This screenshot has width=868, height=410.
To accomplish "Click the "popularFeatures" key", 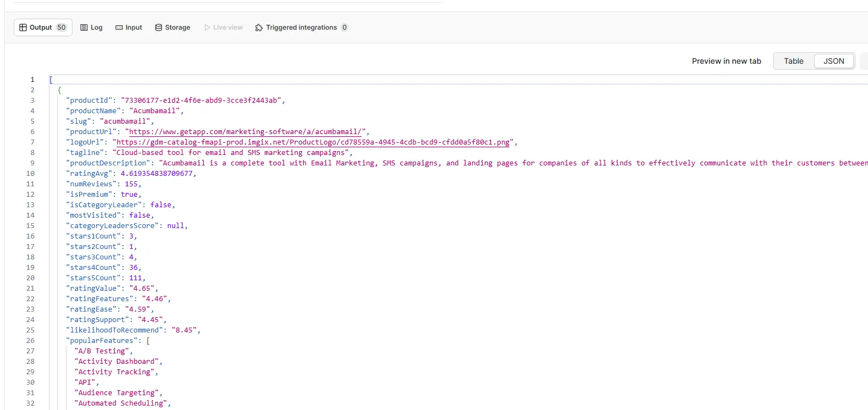I will click(102, 341).
